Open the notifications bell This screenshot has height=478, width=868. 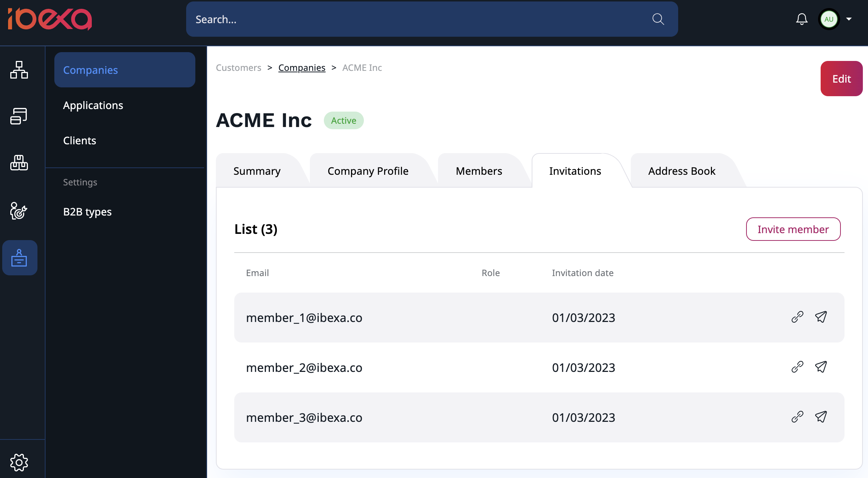coord(802,19)
